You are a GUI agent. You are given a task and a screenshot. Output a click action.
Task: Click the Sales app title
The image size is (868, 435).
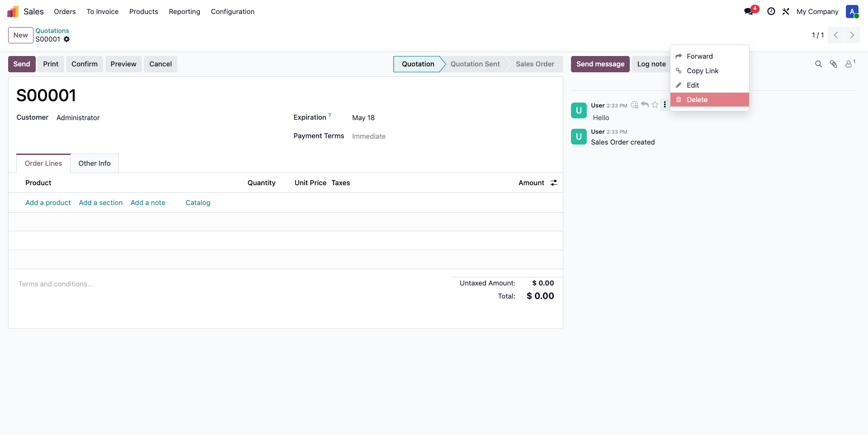coord(33,12)
